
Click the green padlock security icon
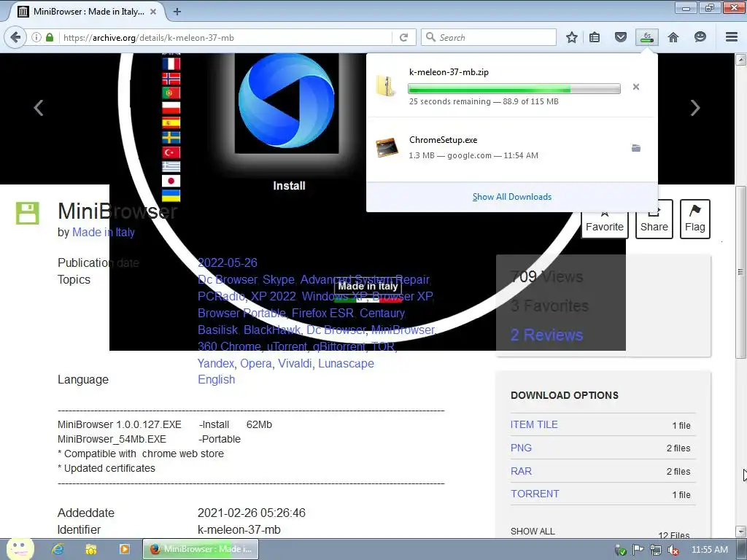(50, 37)
